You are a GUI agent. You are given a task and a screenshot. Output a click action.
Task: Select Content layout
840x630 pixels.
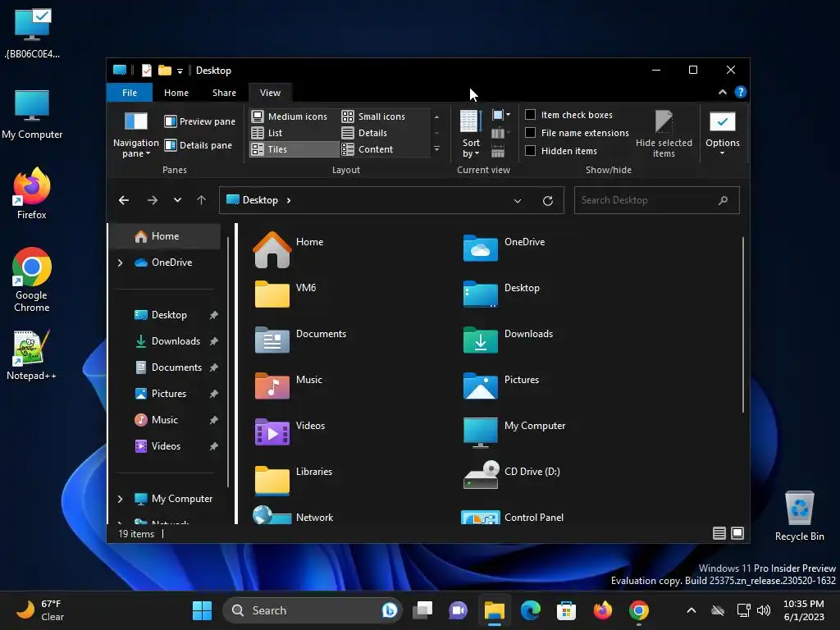click(x=367, y=149)
